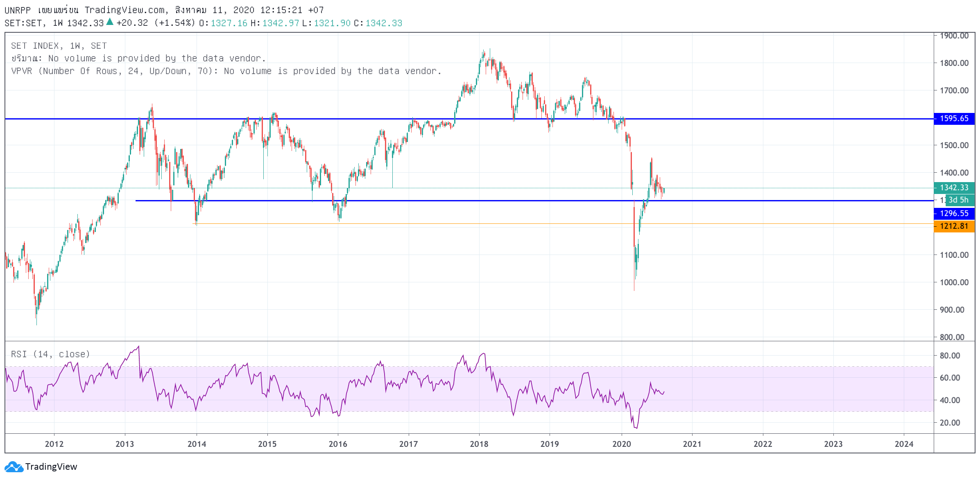Click the 1700.00 price axis label
This screenshot has height=480, width=980.
coord(954,90)
